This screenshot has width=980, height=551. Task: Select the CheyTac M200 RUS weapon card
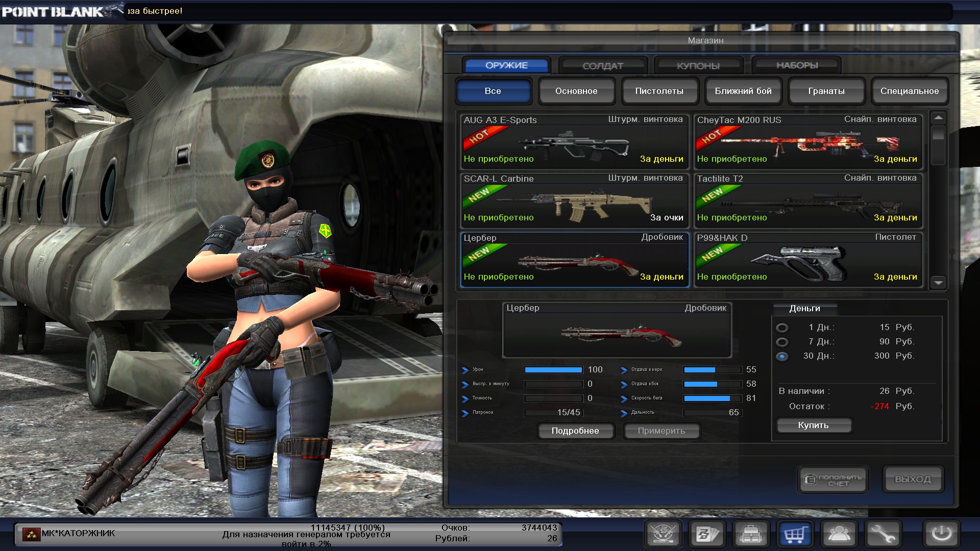coord(807,141)
